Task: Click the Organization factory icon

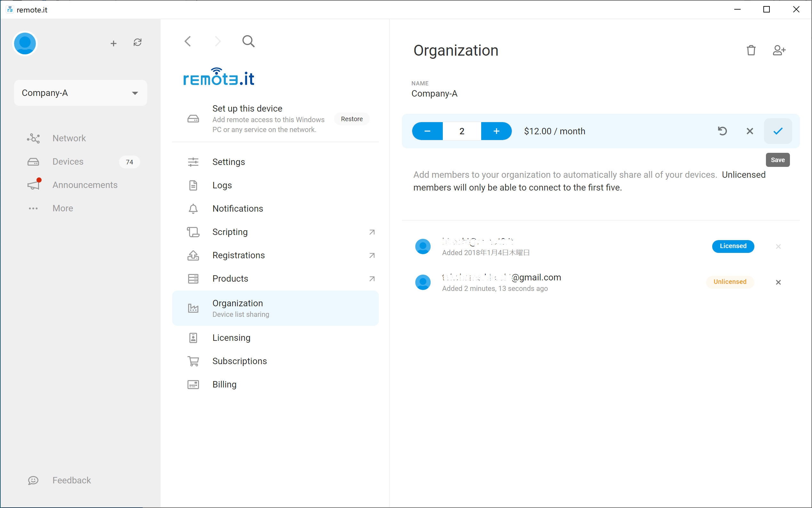Action: point(193,308)
